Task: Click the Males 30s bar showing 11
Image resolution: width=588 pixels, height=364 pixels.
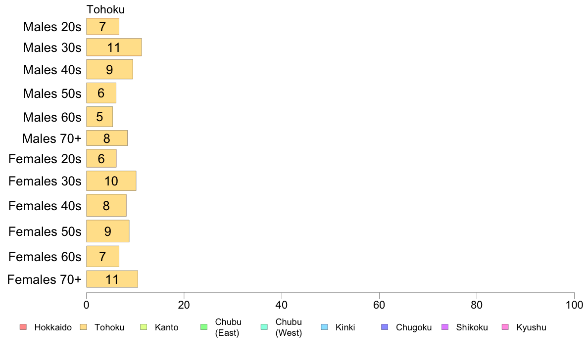Action: click(114, 47)
